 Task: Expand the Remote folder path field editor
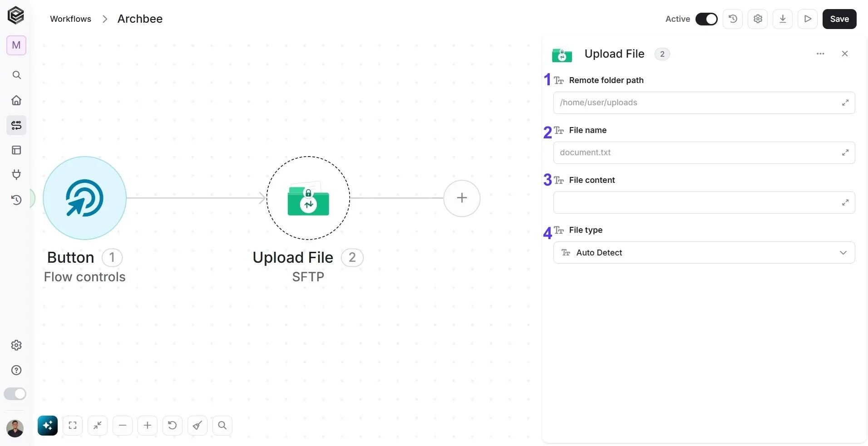[845, 103]
